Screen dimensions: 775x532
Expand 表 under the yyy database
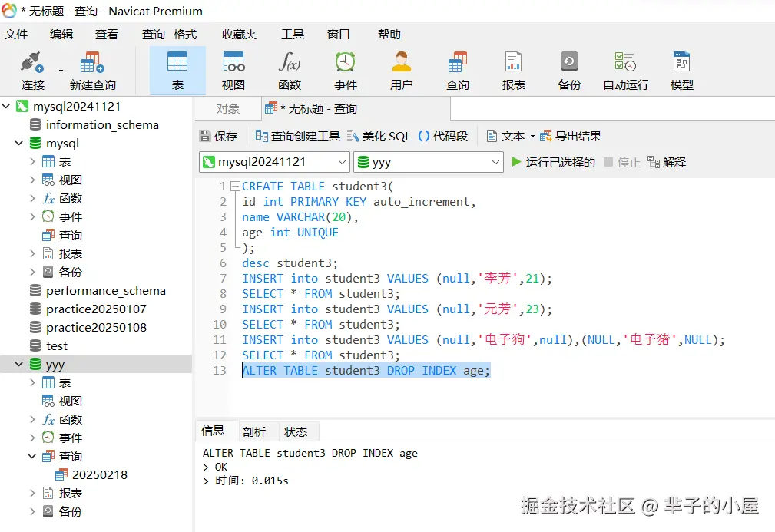(x=32, y=383)
